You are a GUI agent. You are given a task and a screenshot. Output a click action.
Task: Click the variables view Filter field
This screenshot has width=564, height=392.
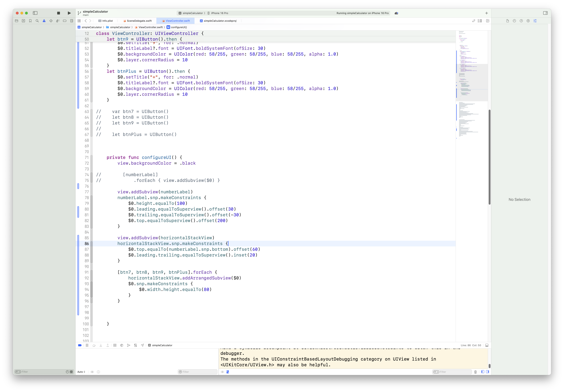click(197, 372)
